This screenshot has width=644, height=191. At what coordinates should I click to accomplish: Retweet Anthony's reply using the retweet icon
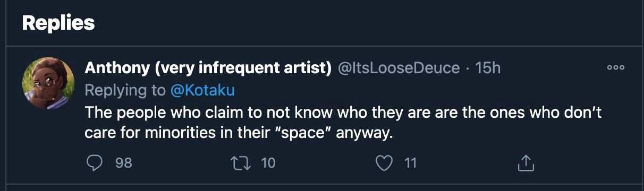tap(242, 162)
